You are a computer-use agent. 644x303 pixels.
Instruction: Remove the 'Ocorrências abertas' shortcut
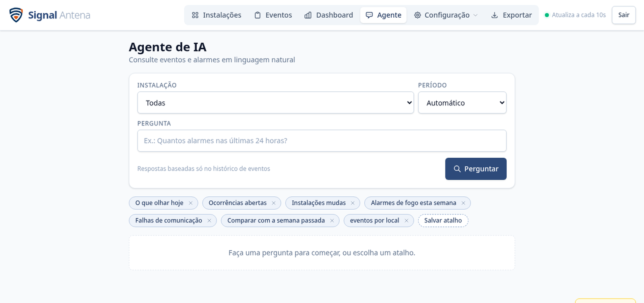click(274, 203)
